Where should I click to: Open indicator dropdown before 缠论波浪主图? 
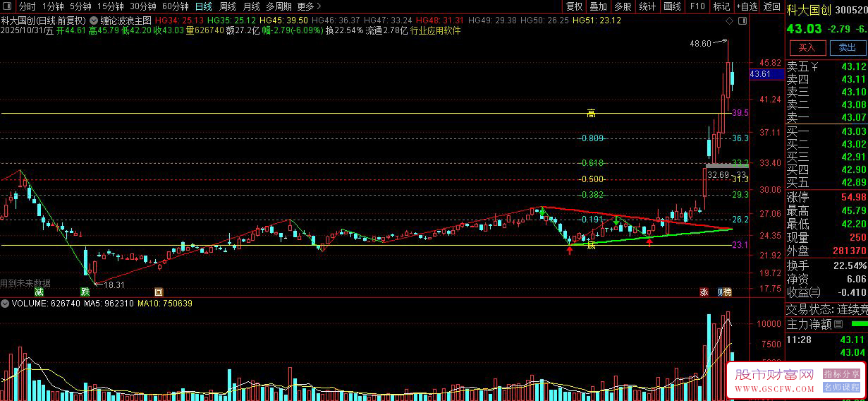94,20
